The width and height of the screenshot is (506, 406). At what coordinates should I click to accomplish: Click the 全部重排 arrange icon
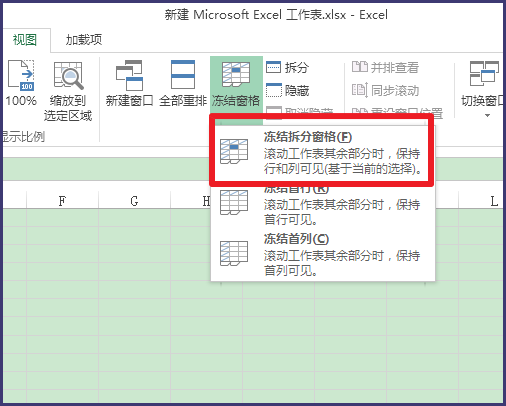click(x=183, y=75)
